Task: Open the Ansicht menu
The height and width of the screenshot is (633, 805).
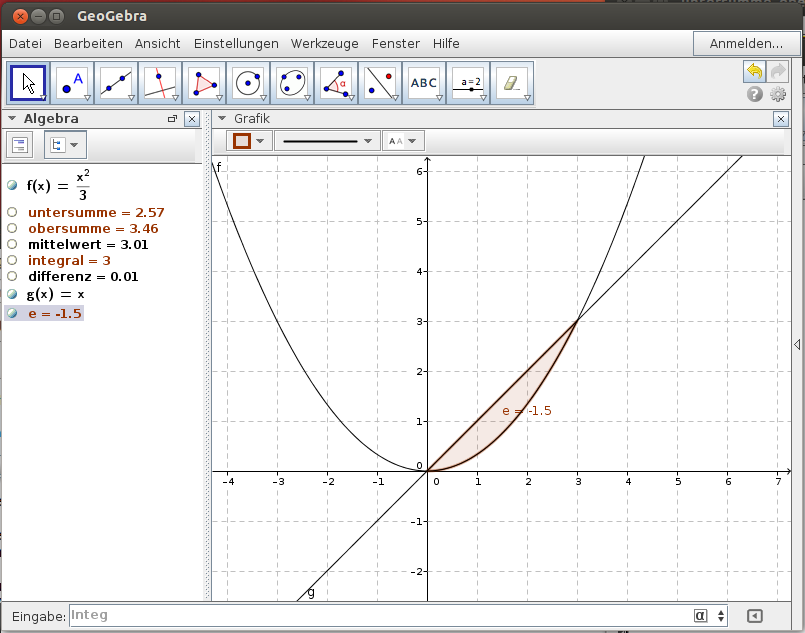Action: (158, 44)
